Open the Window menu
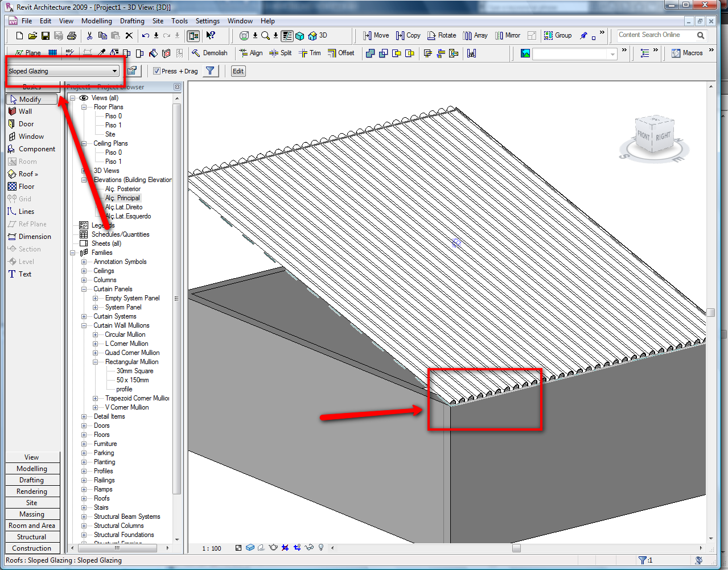Screen dimensions: 728x570 point(240,21)
